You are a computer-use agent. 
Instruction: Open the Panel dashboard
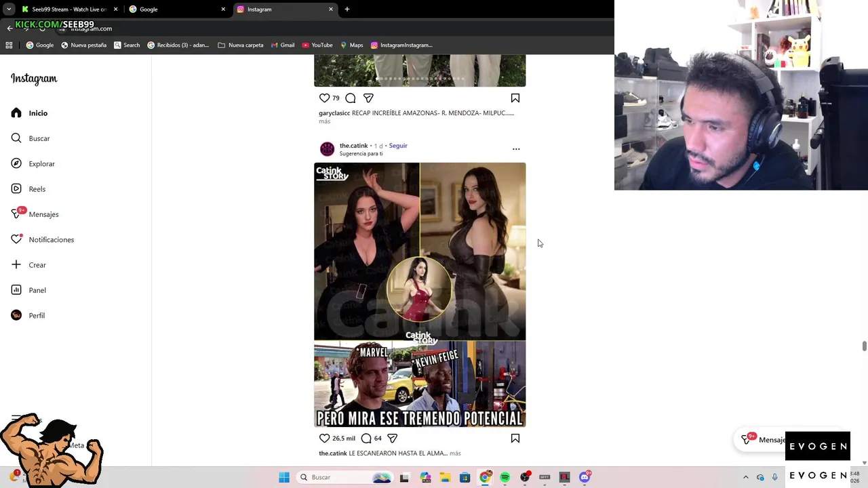tap(28, 290)
